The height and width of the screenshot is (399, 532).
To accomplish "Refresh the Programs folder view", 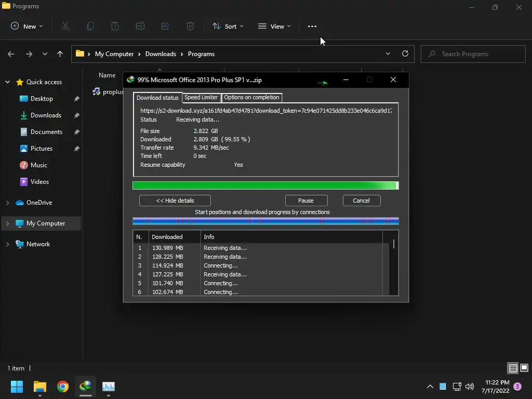I will [x=405, y=54].
